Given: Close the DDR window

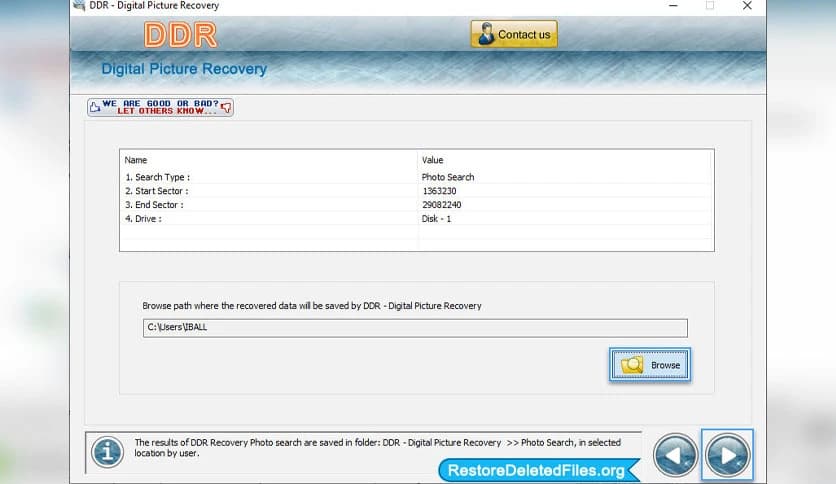Looking at the screenshot, I should pos(747,5).
